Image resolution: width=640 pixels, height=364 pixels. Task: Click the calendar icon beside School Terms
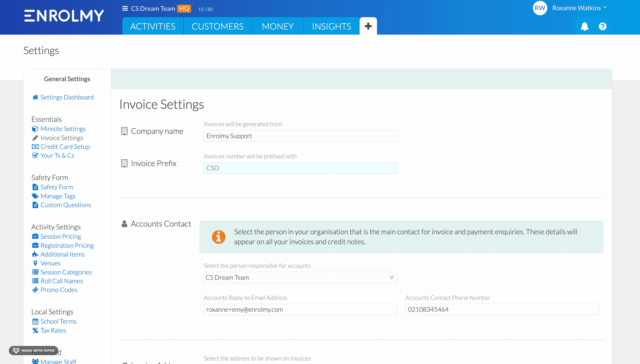(x=35, y=321)
